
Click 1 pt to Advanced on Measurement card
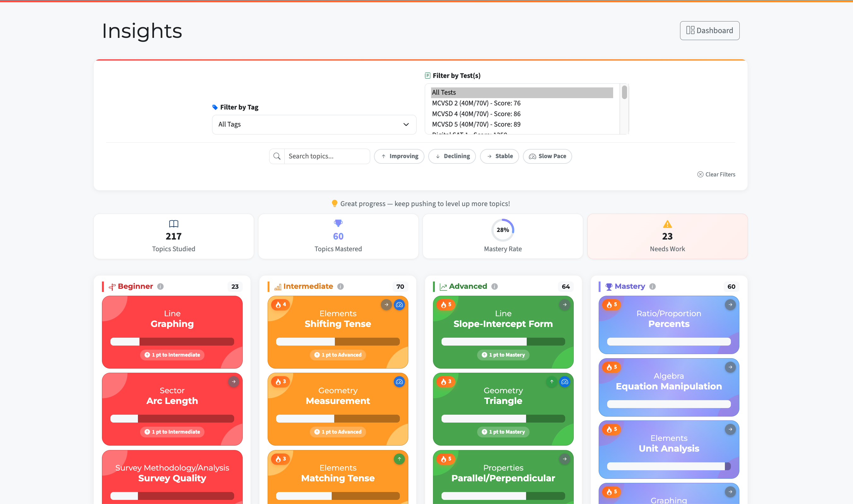pyautogui.click(x=338, y=432)
